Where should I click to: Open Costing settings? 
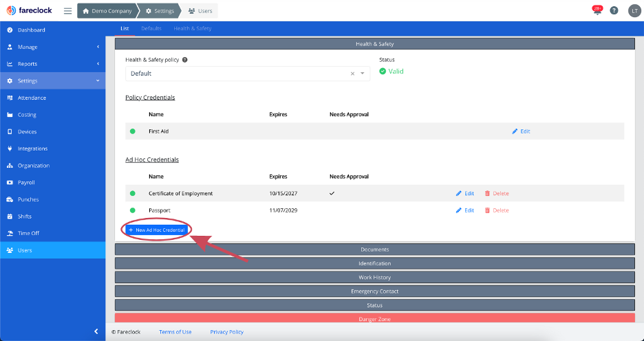(x=52, y=115)
